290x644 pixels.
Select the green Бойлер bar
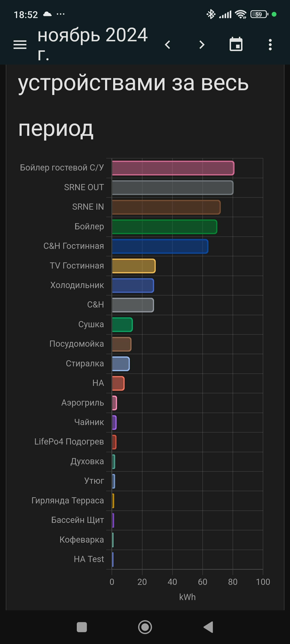tap(165, 227)
